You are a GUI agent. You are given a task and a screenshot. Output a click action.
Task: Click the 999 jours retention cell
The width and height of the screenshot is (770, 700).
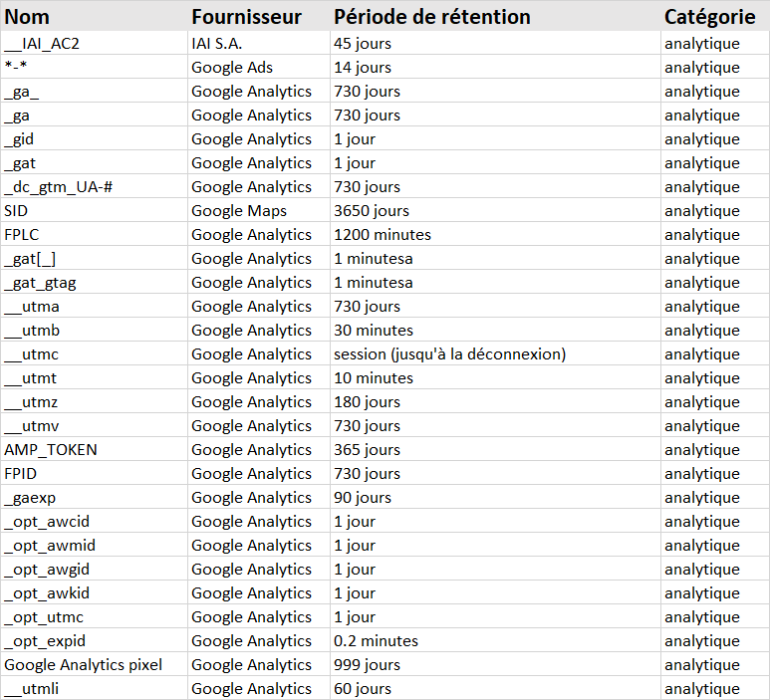click(367, 665)
